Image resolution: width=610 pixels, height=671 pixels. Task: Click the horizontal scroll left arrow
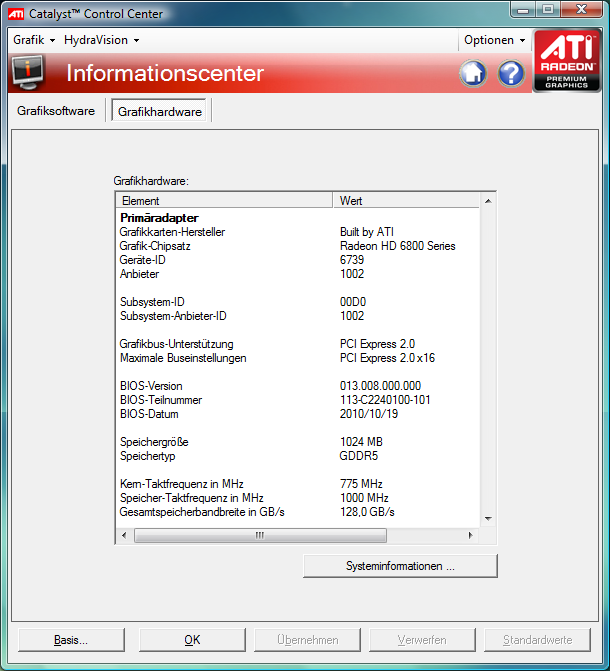coord(124,535)
